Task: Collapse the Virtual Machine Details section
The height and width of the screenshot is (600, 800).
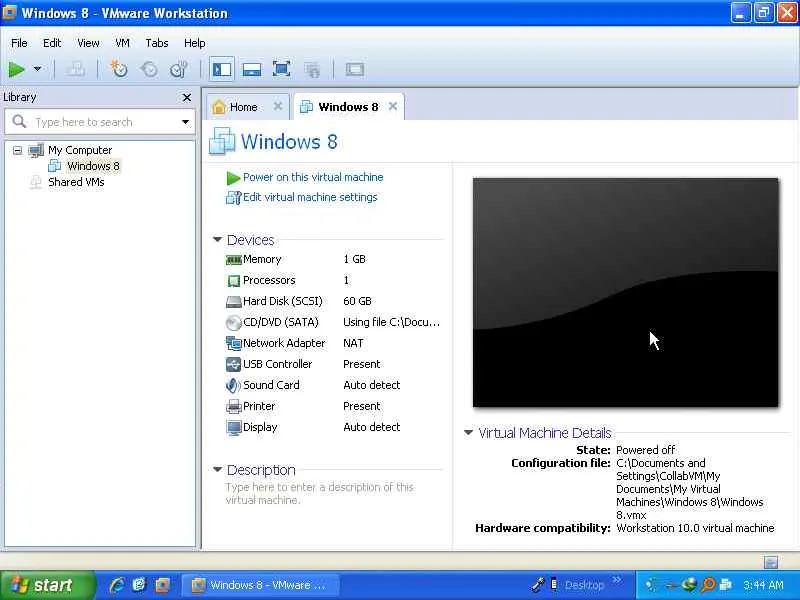Action: point(468,432)
